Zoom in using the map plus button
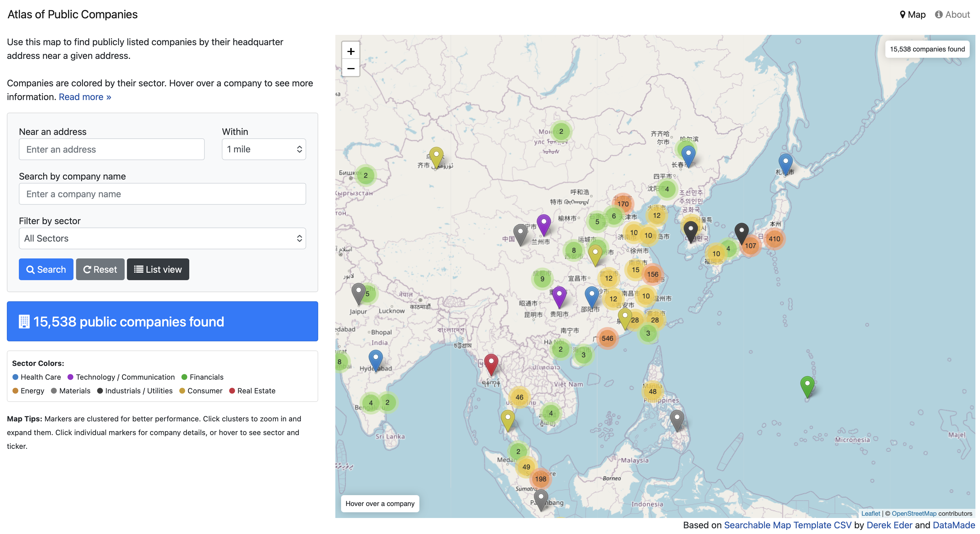Image resolution: width=980 pixels, height=534 pixels. (350, 51)
